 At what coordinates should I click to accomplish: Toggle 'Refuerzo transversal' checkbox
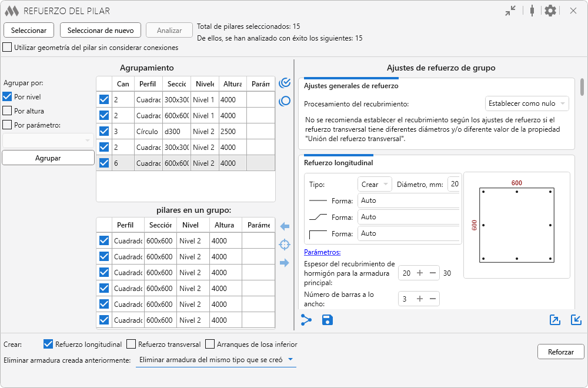[132, 344]
